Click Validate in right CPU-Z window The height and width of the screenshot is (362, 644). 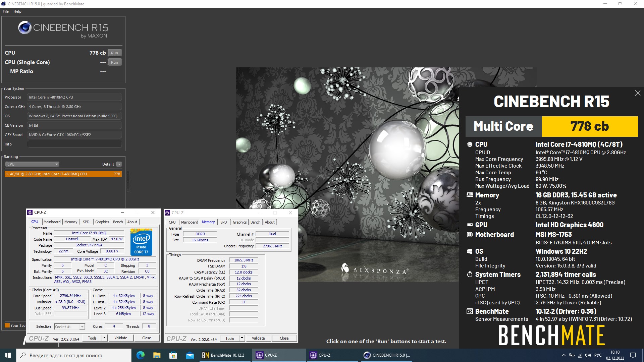tap(258, 338)
